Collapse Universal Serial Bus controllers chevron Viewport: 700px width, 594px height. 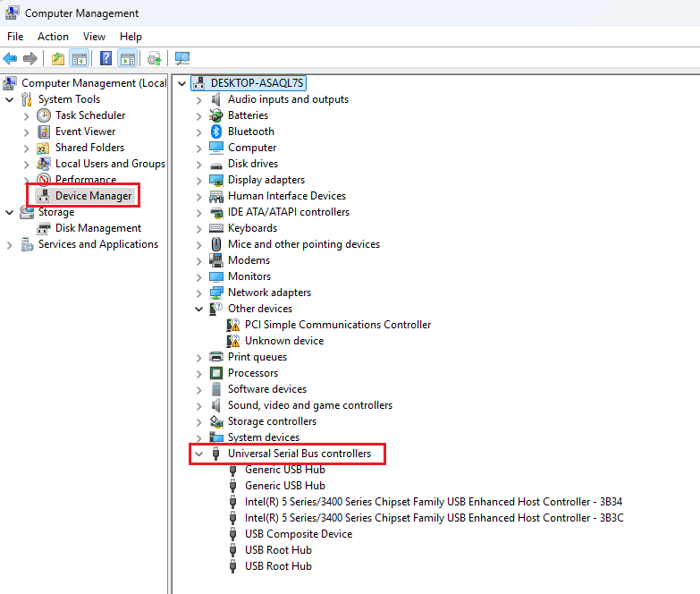point(198,454)
